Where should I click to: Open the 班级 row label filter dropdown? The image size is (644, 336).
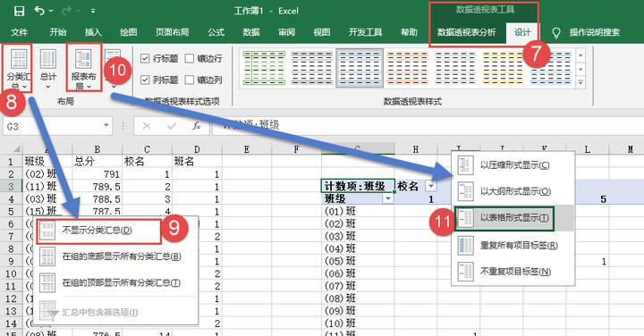click(388, 199)
